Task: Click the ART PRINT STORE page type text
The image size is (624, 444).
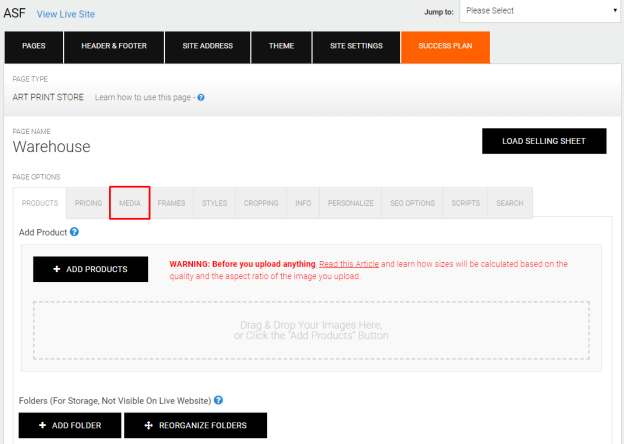Action: pos(48,97)
